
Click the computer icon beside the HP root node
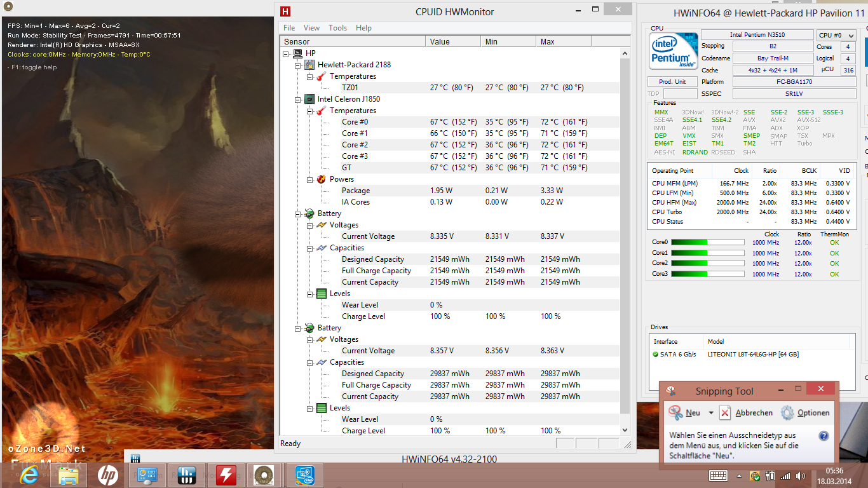click(x=297, y=53)
